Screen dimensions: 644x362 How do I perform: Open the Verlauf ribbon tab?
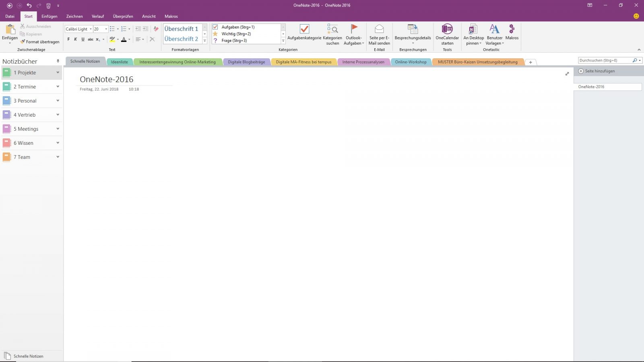click(x=98, y=16)
